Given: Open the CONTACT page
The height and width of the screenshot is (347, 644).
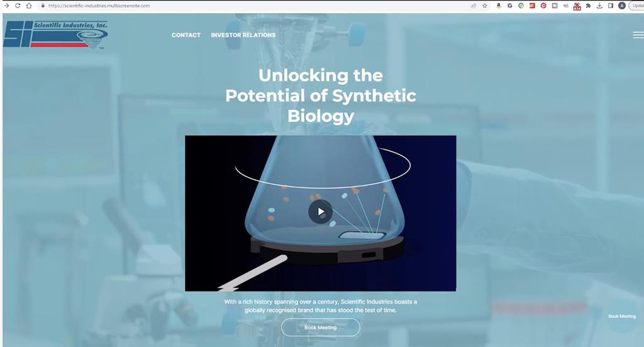Looking at the screenshot, I should point(186,35).
